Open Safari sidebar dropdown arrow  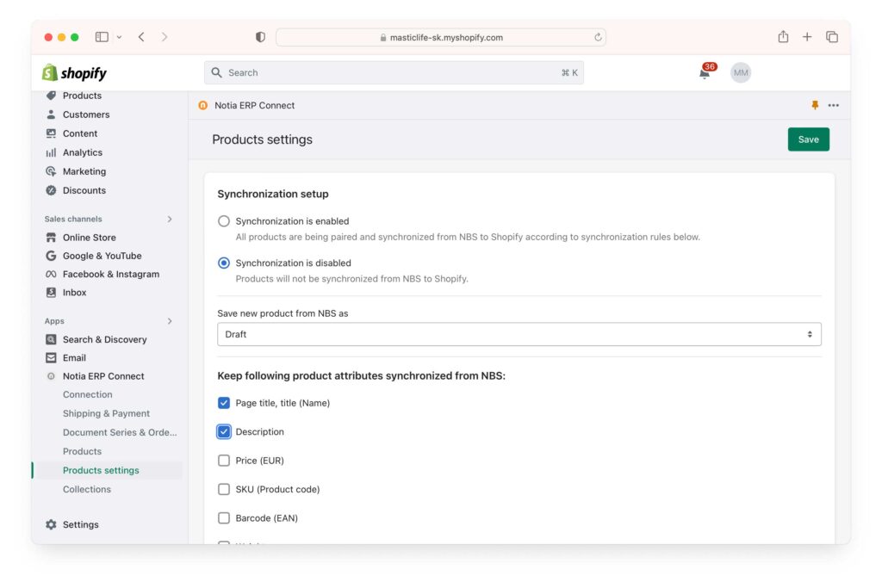[119, 37]
